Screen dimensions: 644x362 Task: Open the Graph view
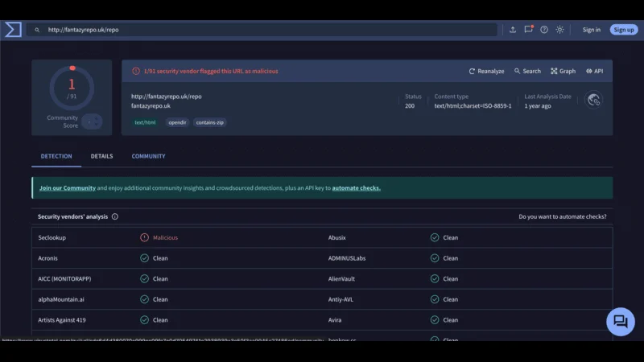(563, 71)
